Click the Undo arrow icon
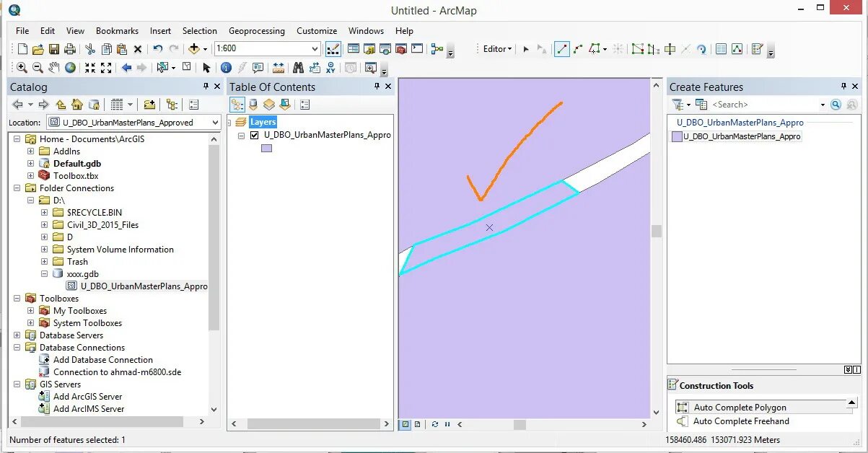868x453 pixels. [x=158, y=49]
